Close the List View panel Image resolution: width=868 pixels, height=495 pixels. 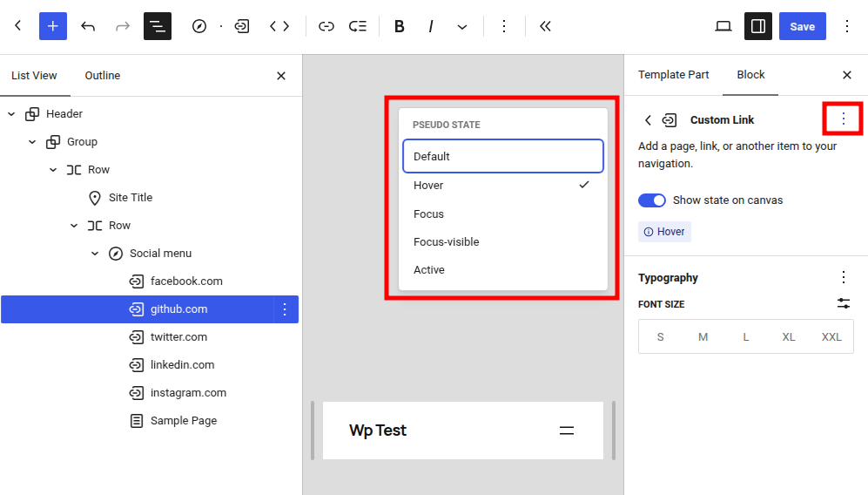pos(281,76)
